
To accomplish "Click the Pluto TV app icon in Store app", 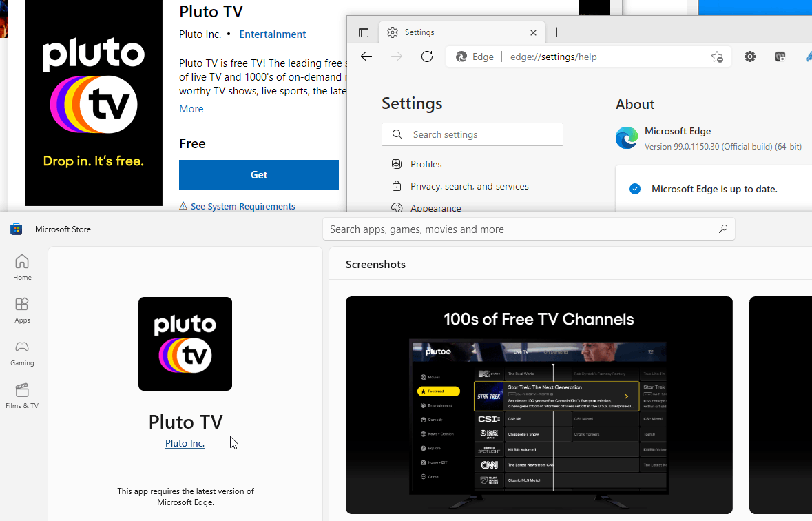I will tap(185, 344).
